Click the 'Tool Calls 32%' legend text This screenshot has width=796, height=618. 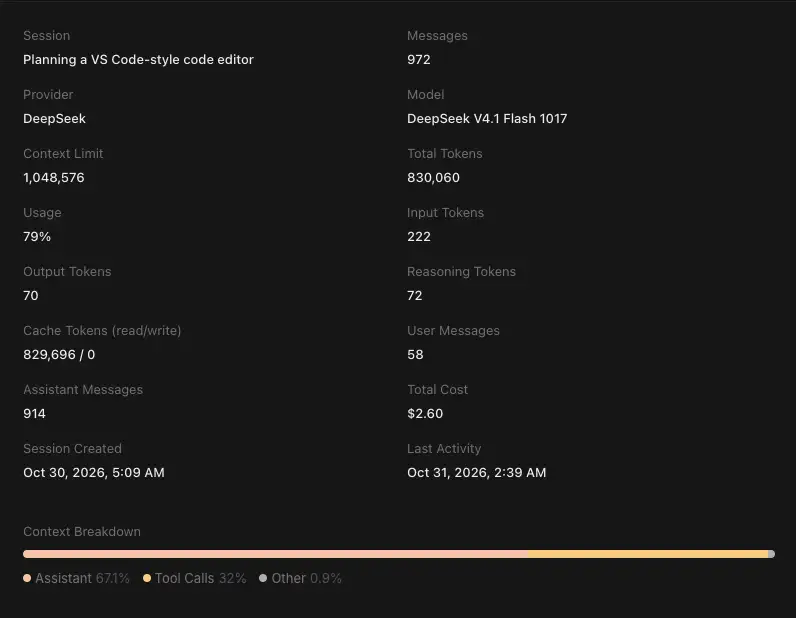[201, 578]
